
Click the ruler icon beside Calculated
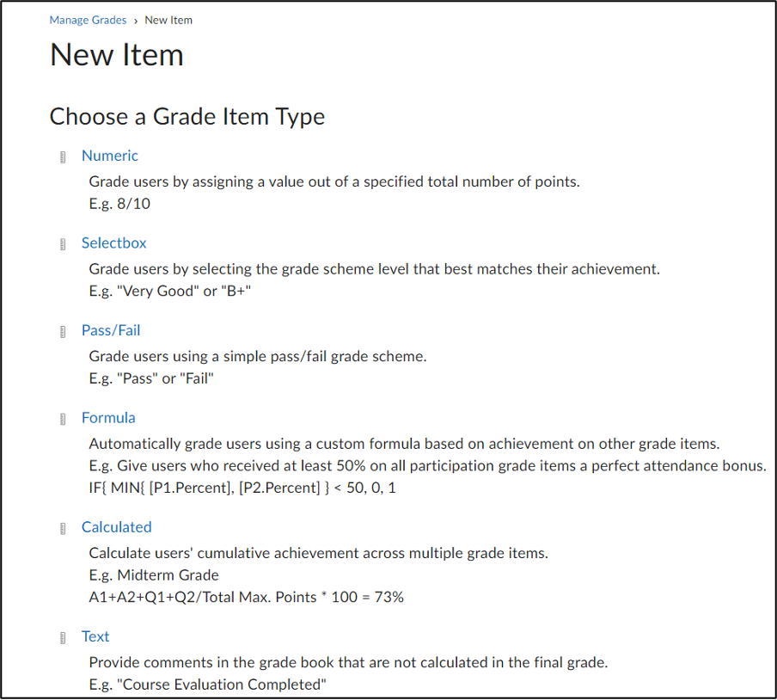[63, 529]
